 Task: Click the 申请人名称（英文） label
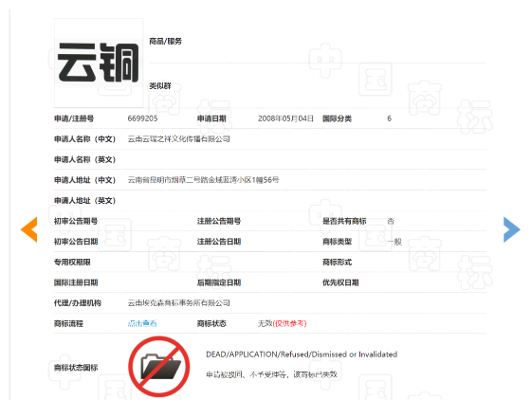84,159
